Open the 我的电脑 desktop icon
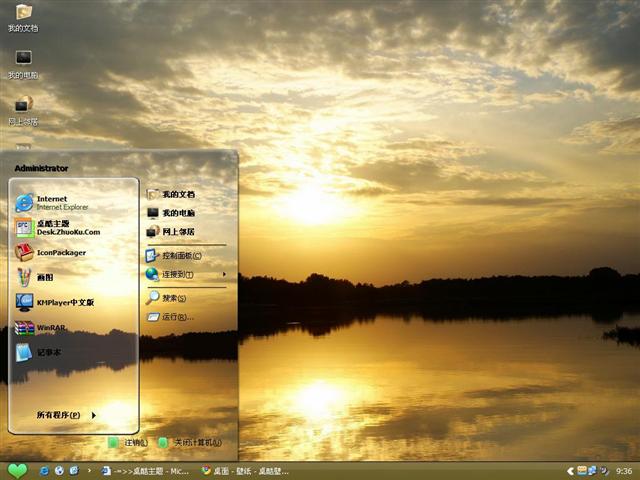This screenshot has height=480, width=640. (23, 62)
